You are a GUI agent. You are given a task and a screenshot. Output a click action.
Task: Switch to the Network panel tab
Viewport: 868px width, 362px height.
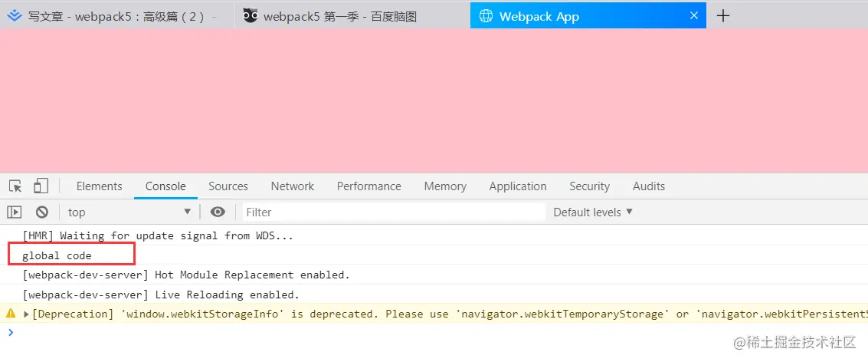293,186
